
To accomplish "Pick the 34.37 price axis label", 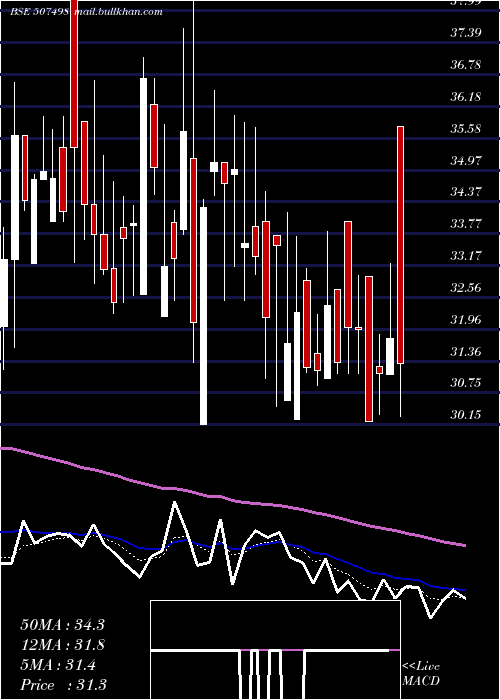I will point(465,192).
